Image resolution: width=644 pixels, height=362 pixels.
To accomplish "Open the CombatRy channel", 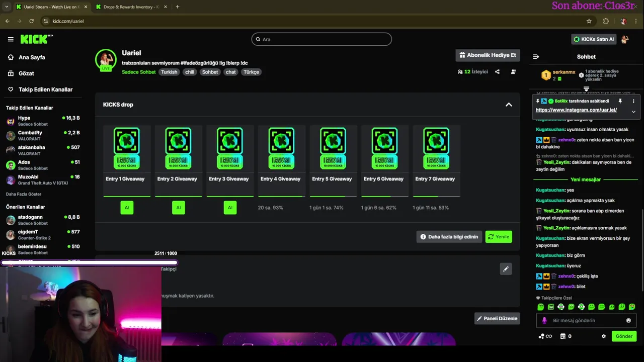I will point(43,135).
